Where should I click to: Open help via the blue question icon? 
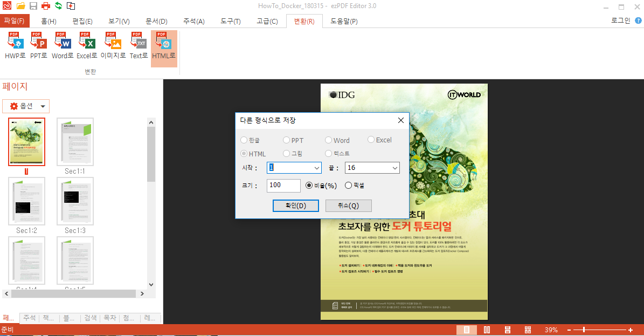638,20
